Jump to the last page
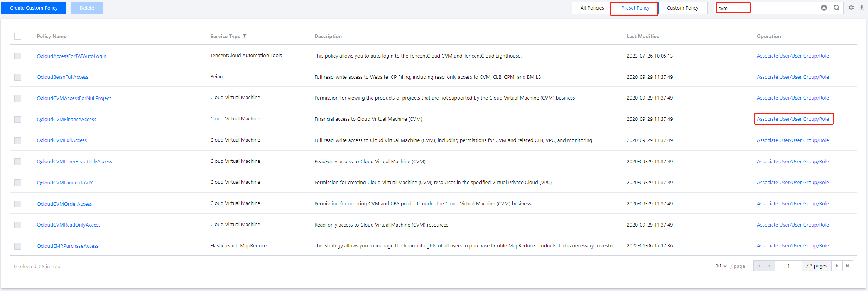Image resolution: width=868 pixels, height=291 pixels. [x=847, y=266]
